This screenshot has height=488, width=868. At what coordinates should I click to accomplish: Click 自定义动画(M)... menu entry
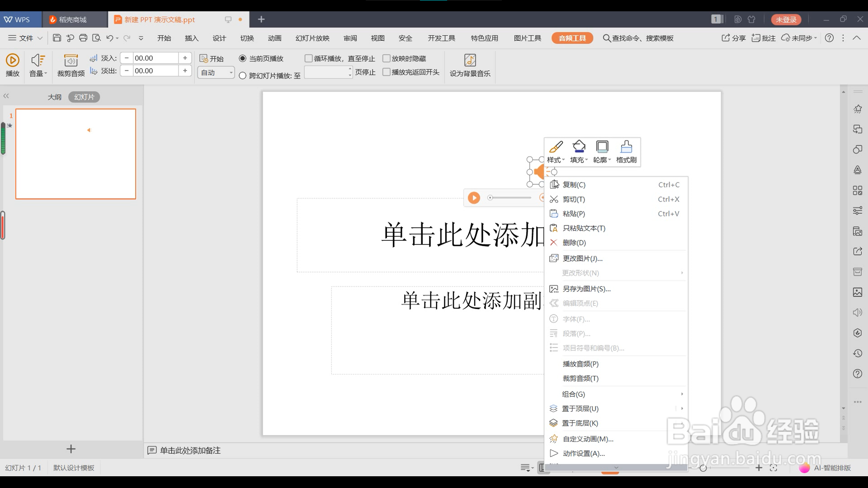pos(617,439)
